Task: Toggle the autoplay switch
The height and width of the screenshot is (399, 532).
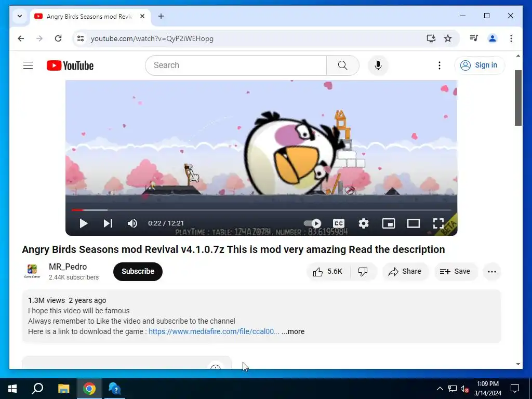Action: 312,223
